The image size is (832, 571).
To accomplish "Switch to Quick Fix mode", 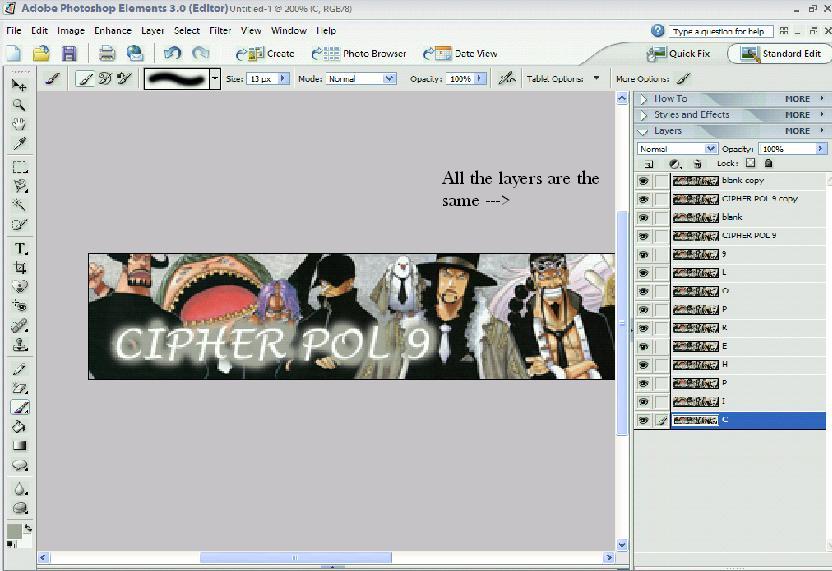I will point(679,54).
